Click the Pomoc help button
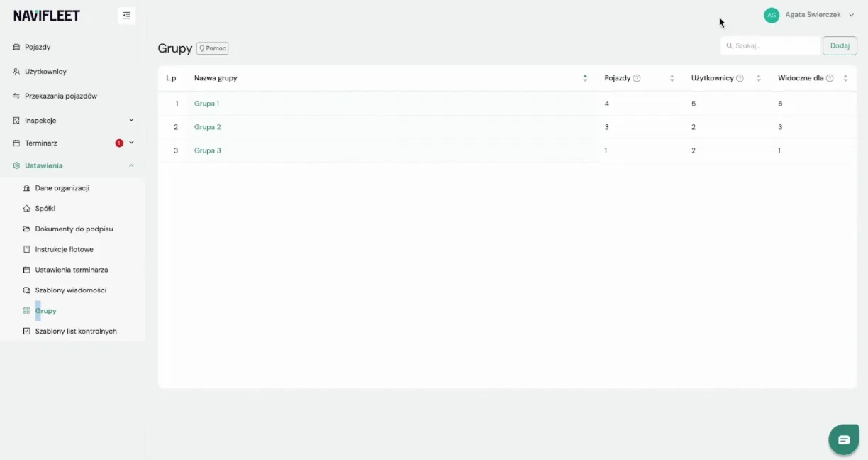This screenshot has height=460, width=868. coord(213,48)
